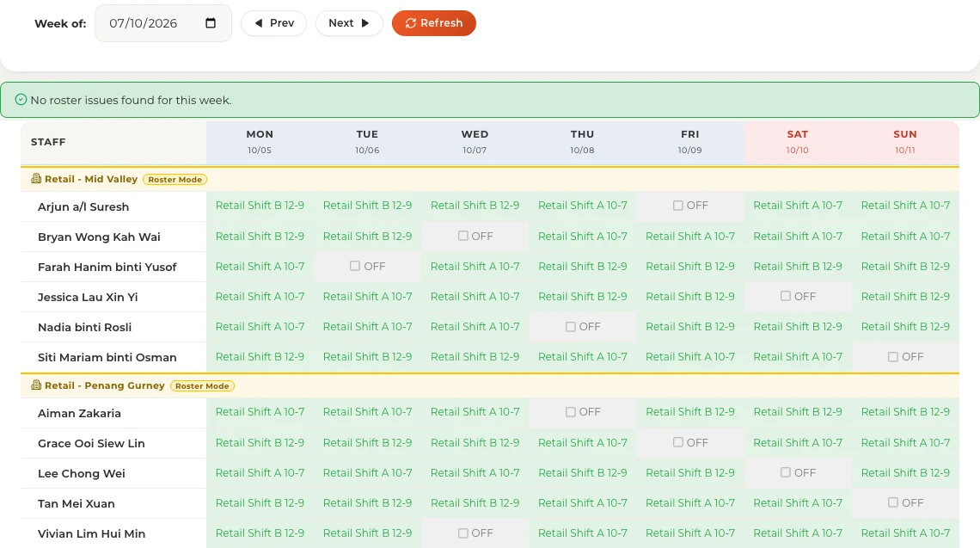The width and height of the screenshot is (980, 548).
Task: Toggle Siti Mariam binti Osman Sunday OFF checkbox
Action: (x=893, y=356)
